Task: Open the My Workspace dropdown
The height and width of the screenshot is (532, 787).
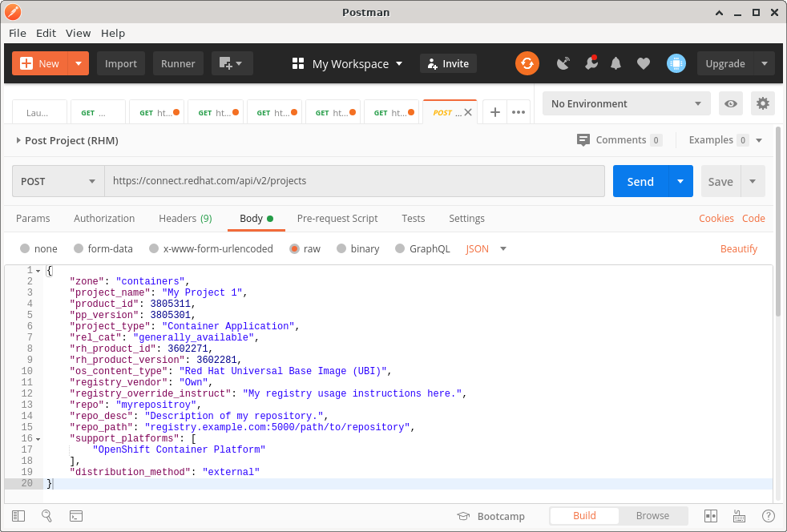Action: tap(357, 64)
